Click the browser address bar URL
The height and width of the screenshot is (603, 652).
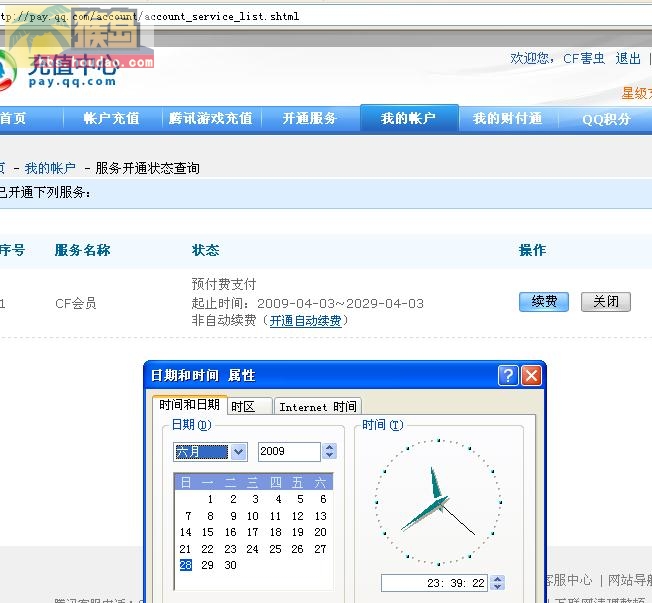pos(150,17)
